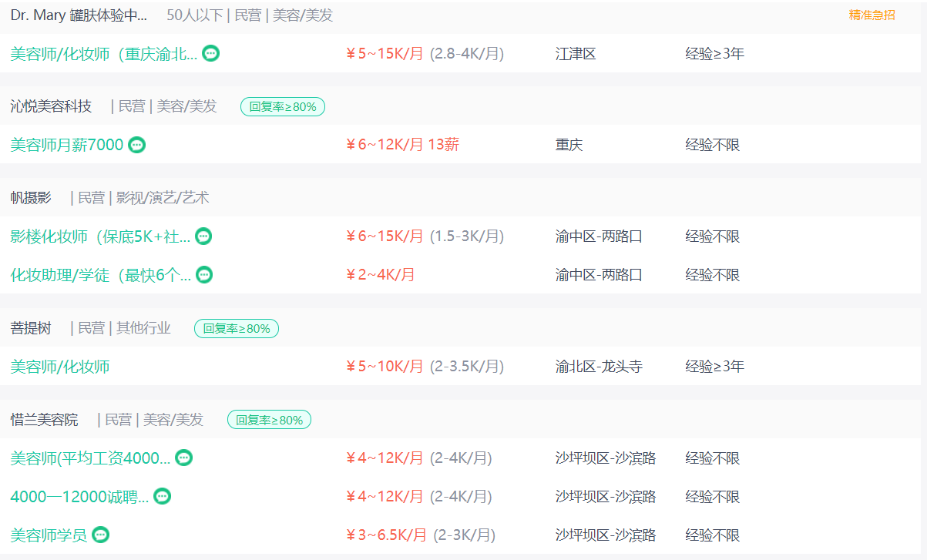The image size is (927, 560).
Task: Open 化妆助理/学徒 job posting
Action: click(100, 275)
